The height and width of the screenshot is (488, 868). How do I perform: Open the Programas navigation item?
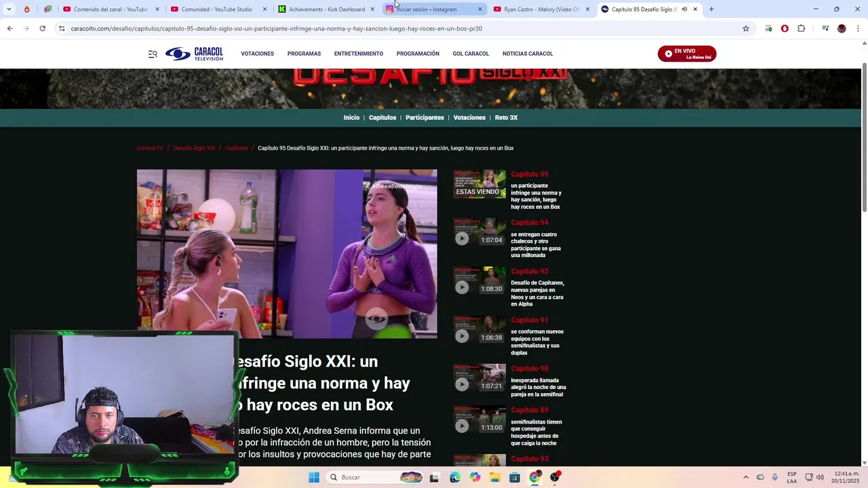pyautogui.click(x=304, y=54)
